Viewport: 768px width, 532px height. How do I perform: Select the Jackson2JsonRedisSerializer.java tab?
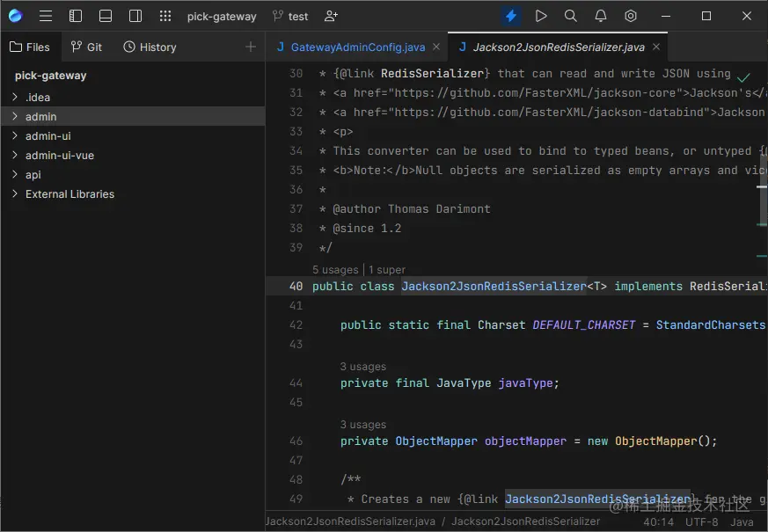559,47
